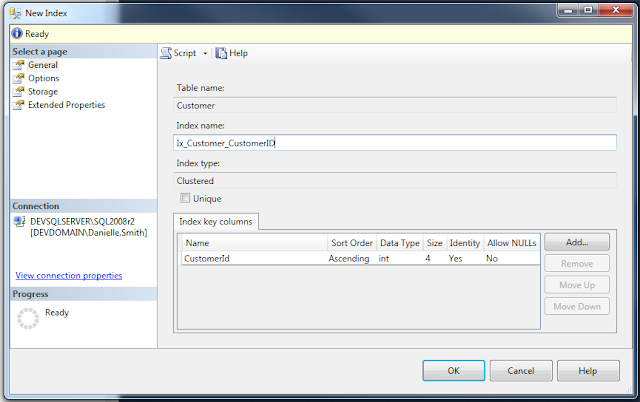Switch to Index key columns tab
The width and height of the screenshot is (640, 402).
216,222
